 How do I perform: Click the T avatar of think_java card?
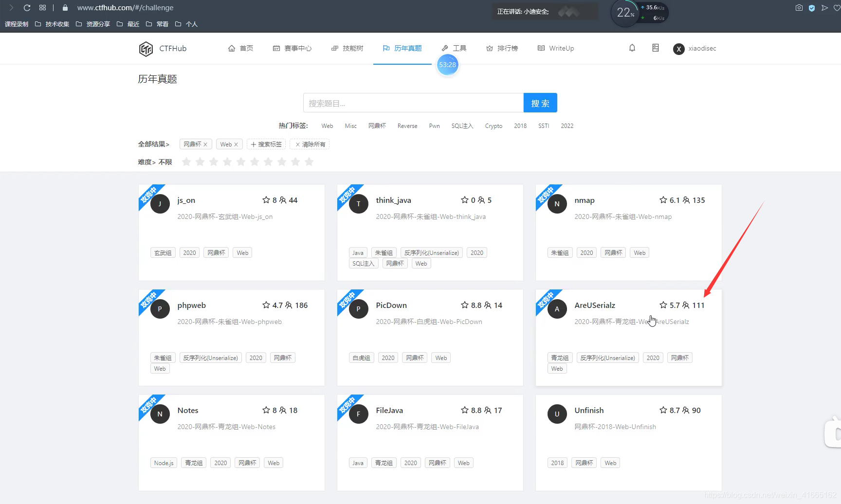point(358,204)
